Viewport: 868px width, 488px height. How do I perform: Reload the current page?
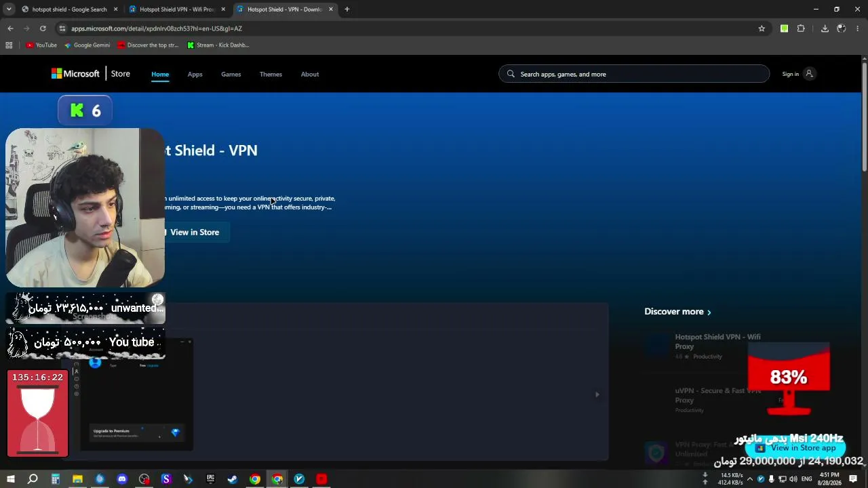(43, 28)
